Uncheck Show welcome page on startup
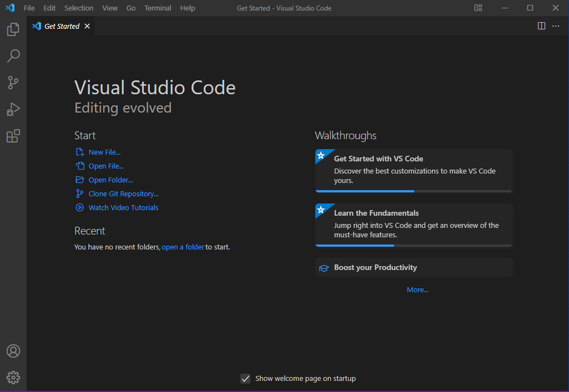Viewport: 569px width, 392px height. (x=245, y=379)
